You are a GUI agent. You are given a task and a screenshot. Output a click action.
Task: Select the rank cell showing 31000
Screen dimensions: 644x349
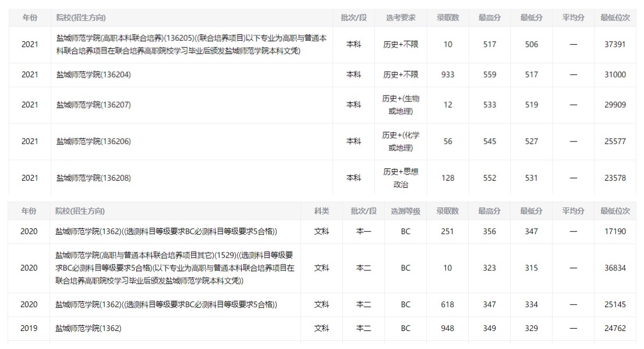(615, 75)
